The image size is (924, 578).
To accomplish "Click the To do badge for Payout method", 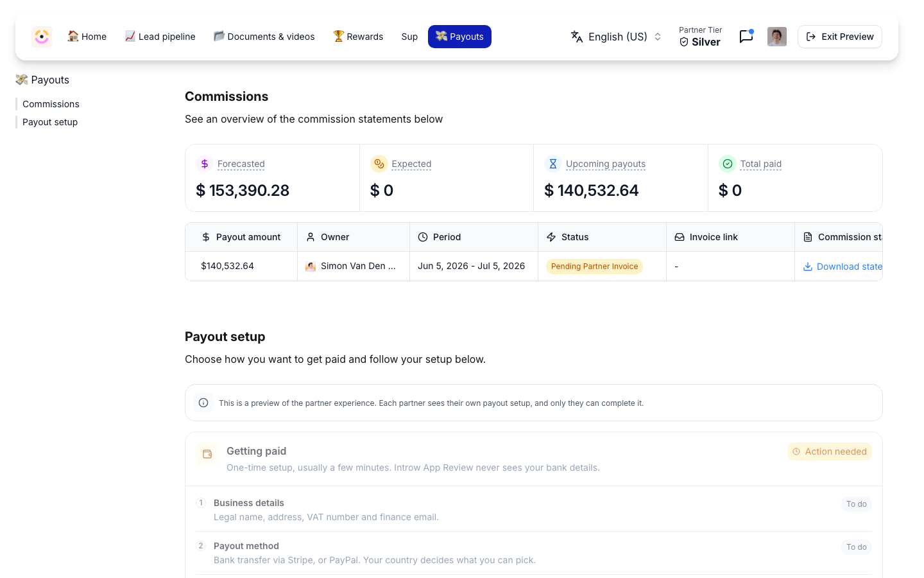I will (x=857, y=547).
